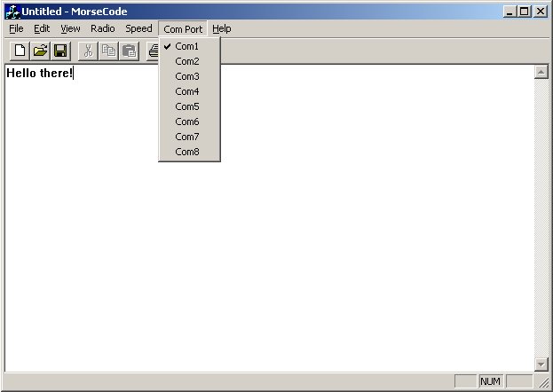
Task: Select the checked Com1 port option
Action: click(x=189, y=46)
